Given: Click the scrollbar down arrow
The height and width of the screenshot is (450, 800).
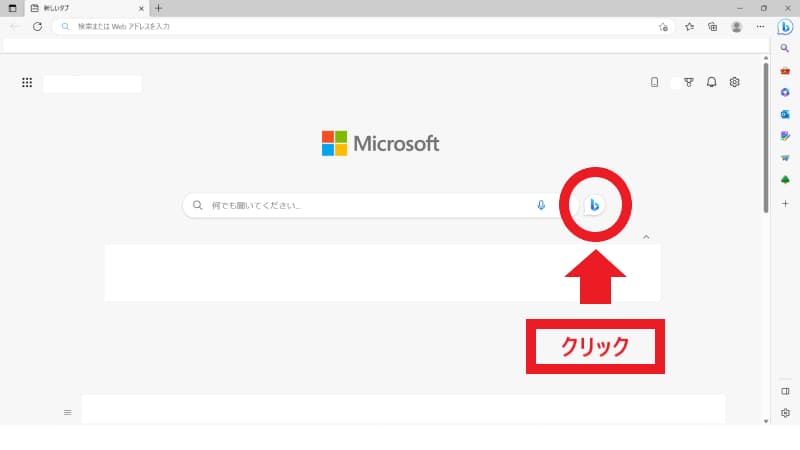Looking at the screenshot, I should (x=766, y=421).
